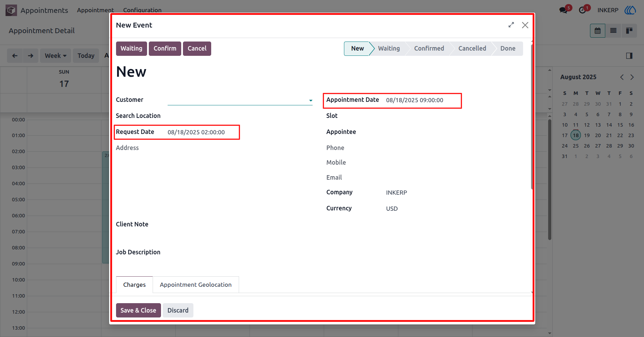Click the dialog vertical scrollbar
Viewport: 644px width, 337px height.
pyautogui.click(x=532, y=117)
